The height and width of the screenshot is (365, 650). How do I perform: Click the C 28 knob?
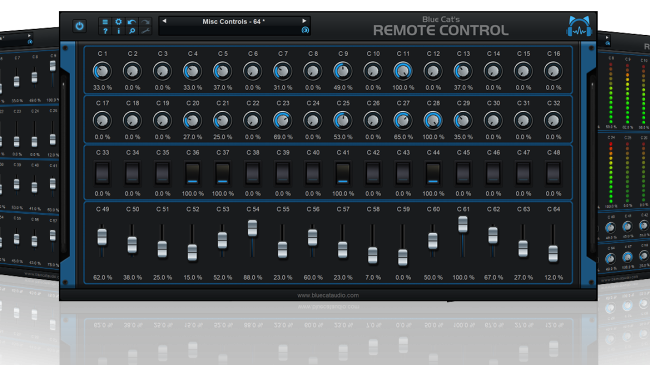coord(433,120)
